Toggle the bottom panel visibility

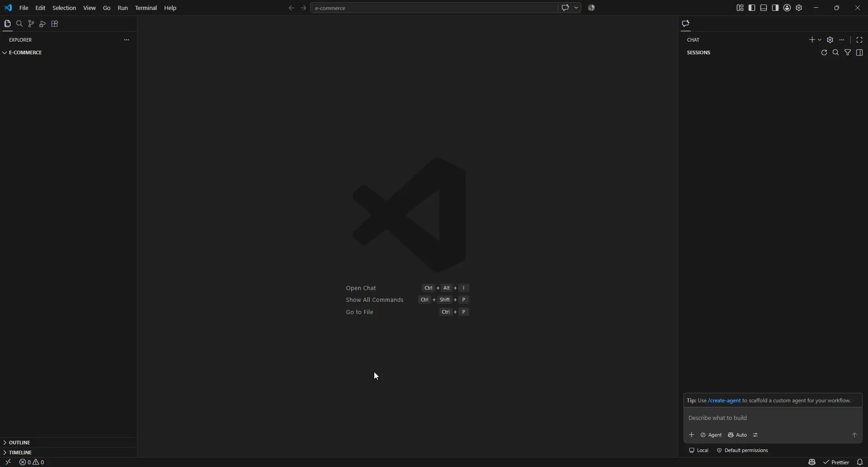coord(764,8)
